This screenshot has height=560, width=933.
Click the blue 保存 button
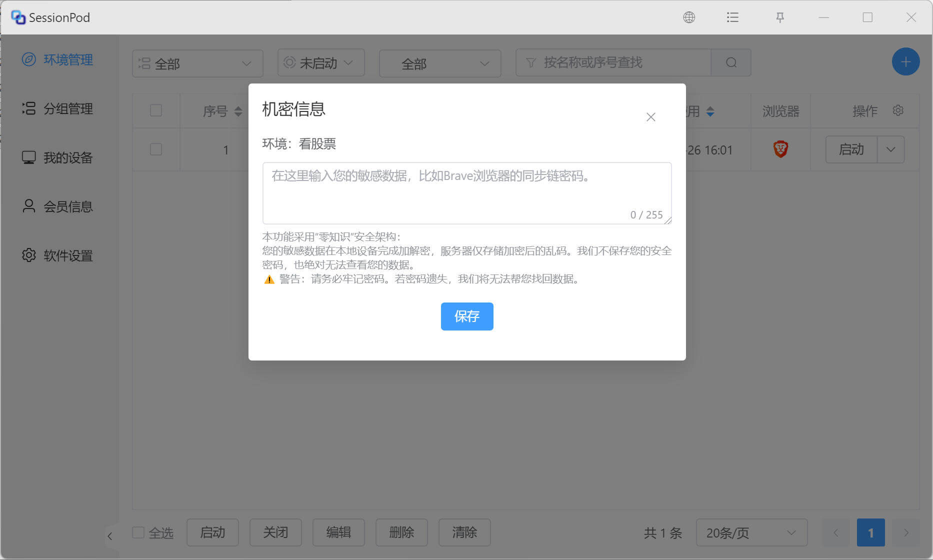tap(467, 316)
